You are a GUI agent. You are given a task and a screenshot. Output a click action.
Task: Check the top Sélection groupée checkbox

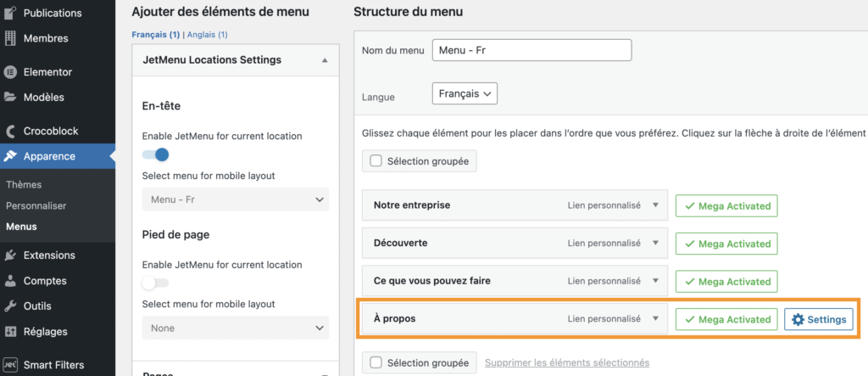[376, 160]
